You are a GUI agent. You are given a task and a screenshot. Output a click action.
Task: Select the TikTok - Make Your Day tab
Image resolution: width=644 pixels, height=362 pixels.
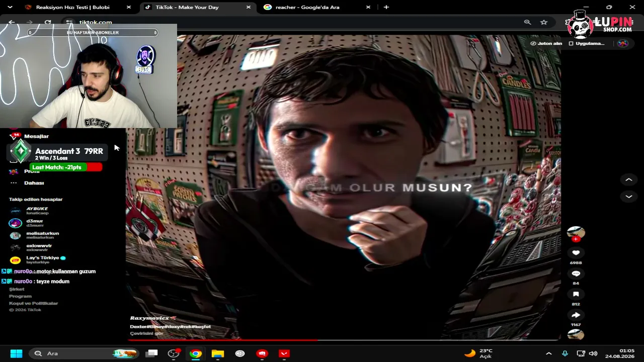click(187, 7)
